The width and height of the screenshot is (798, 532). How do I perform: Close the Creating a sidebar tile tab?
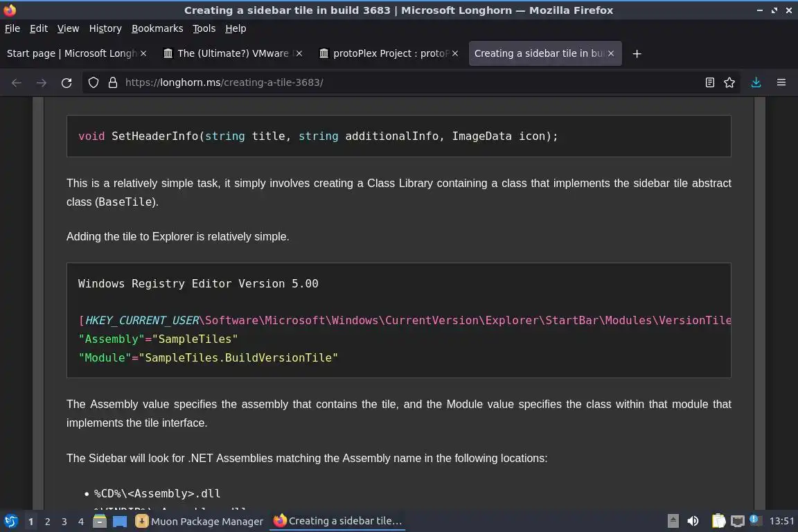pyautogui.click(x=611, y=53)
